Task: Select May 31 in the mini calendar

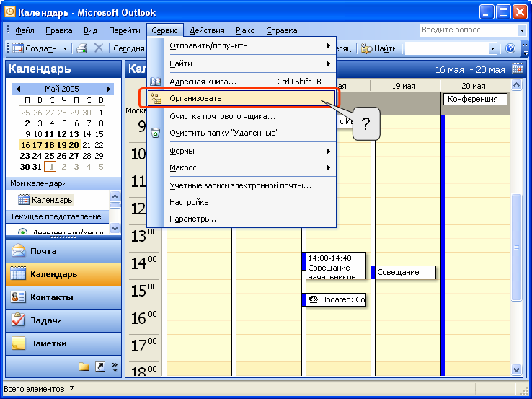Action: click(37, 167)
